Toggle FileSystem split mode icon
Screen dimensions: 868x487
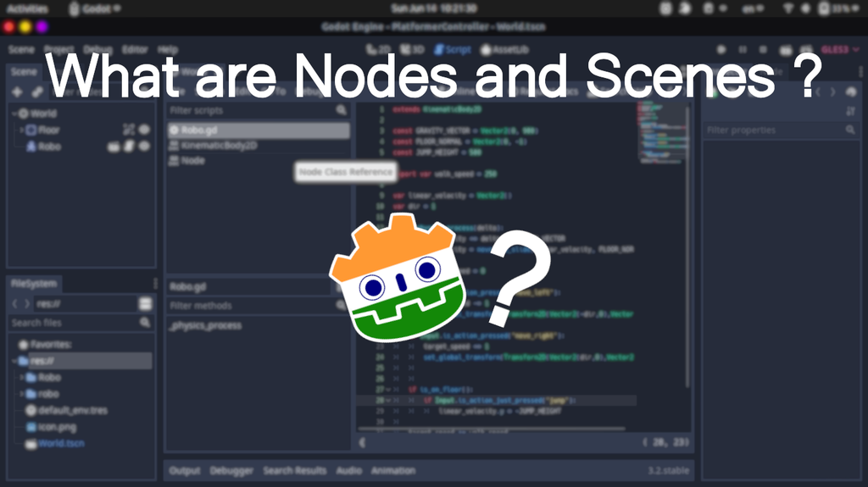(x=145, y=304)
